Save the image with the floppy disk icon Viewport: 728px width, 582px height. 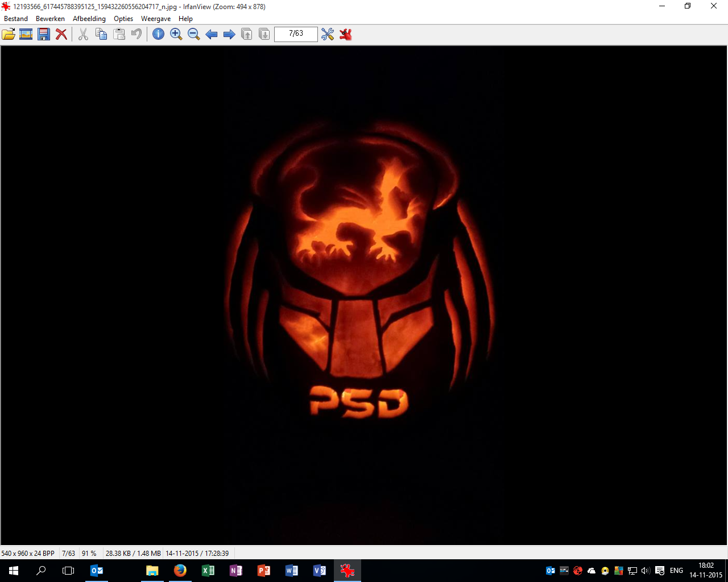pyautogui.click(x=44, y=34)
